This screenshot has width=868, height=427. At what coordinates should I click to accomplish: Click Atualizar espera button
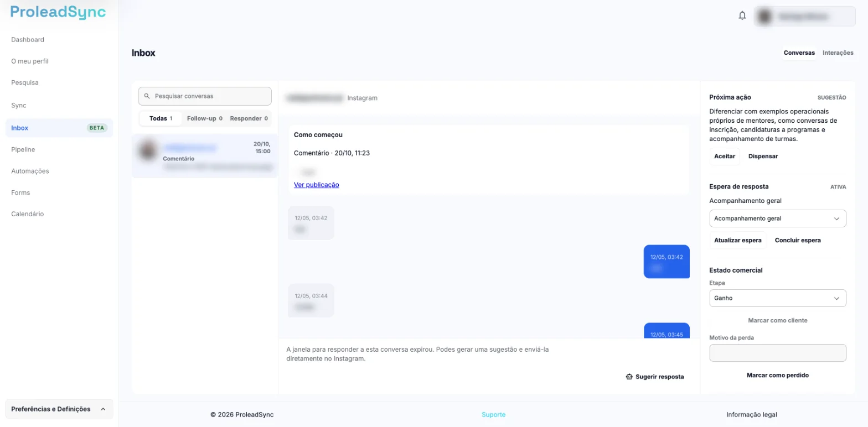738,241
